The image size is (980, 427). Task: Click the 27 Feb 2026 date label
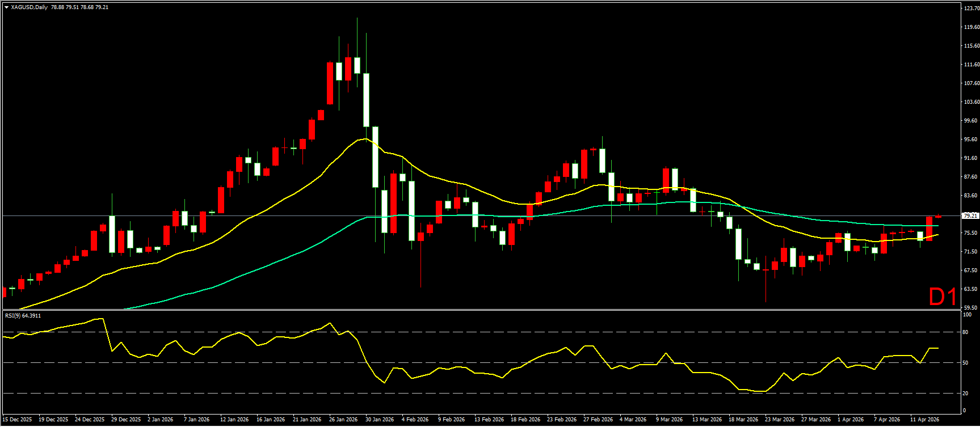point(598,420)
